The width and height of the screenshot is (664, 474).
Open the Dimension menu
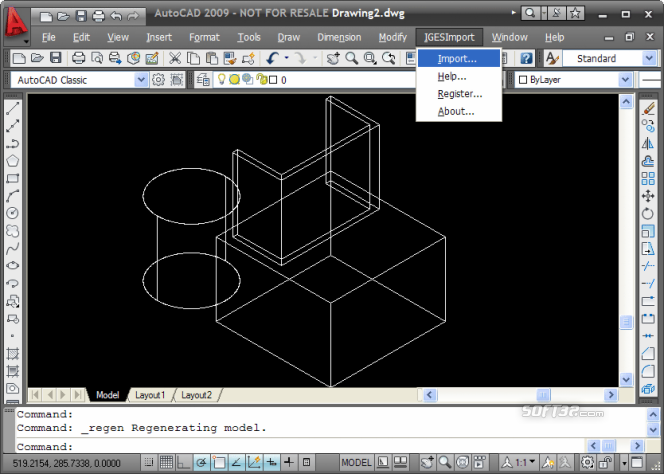coord(339,37)
